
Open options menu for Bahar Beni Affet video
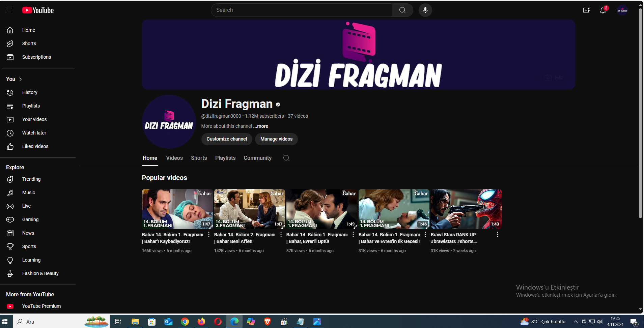pos(281,235)
